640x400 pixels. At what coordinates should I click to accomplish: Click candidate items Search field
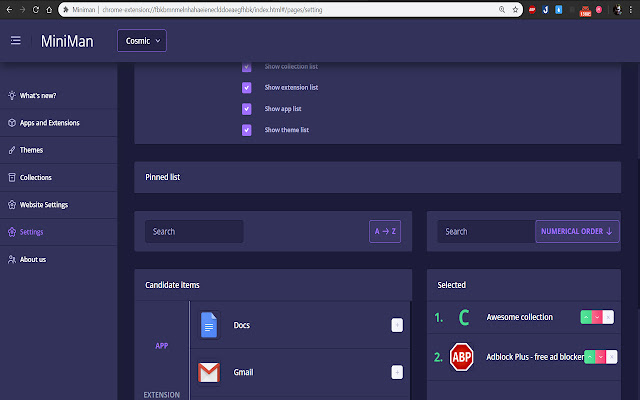point(194,231)
